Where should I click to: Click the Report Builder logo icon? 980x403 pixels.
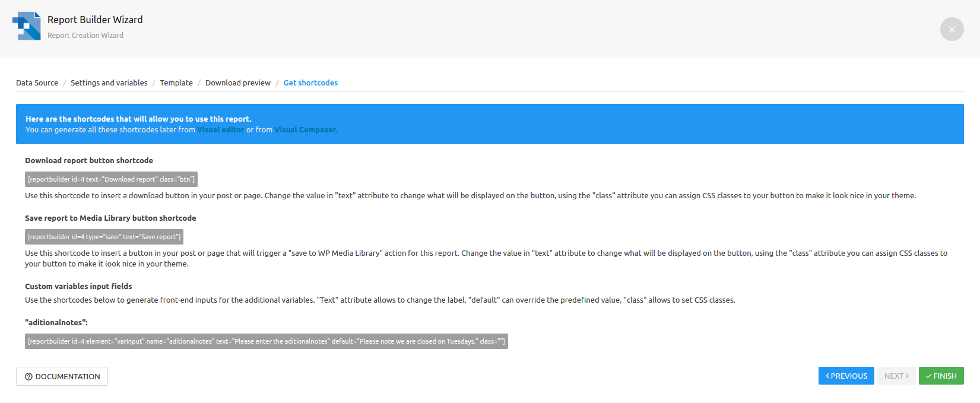tap(27, 26)
